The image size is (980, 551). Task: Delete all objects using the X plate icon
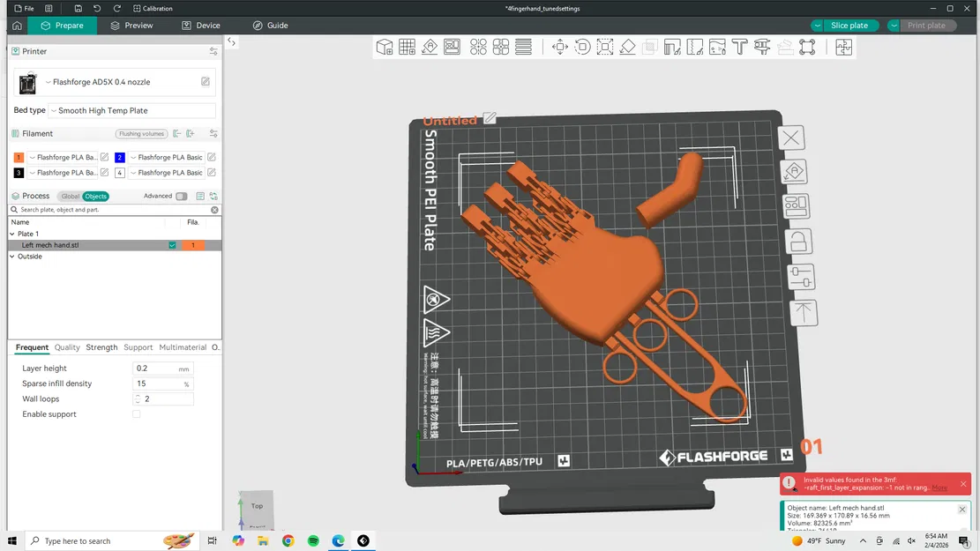790,138
